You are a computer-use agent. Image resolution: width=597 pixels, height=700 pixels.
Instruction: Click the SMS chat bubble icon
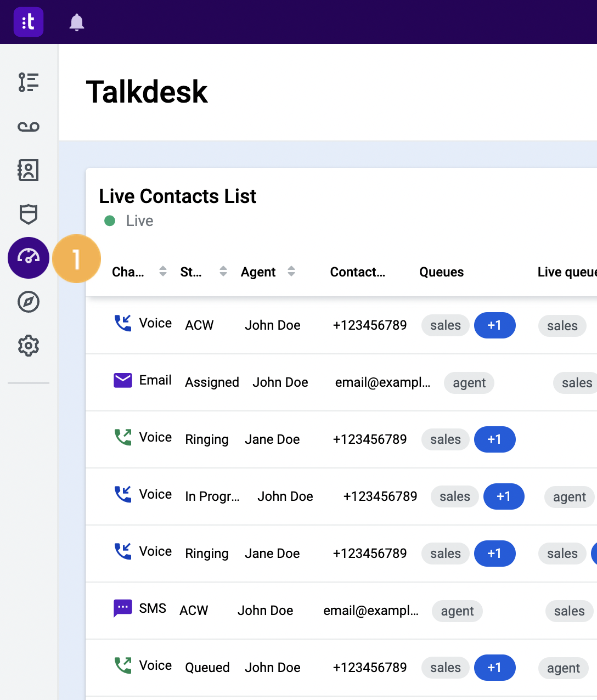[123, 608]
